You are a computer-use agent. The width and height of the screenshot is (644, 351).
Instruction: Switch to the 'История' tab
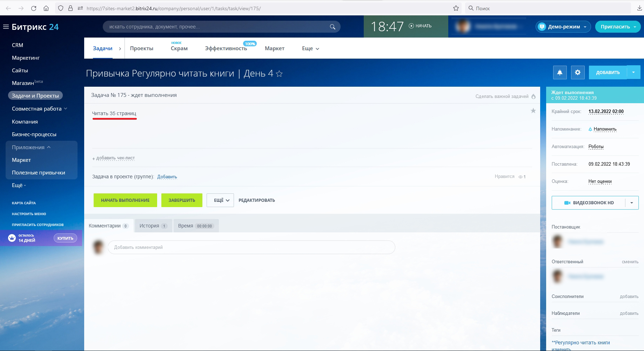click(153, 226)
